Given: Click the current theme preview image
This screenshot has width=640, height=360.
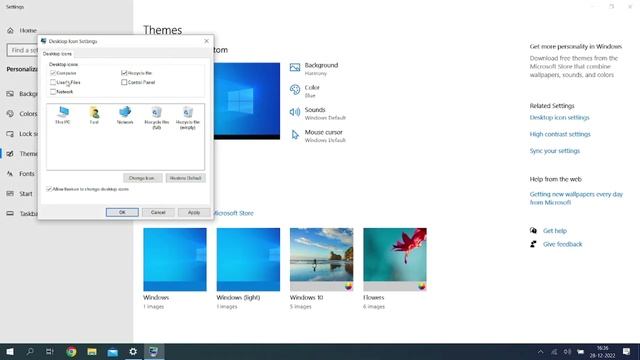Looking at the screenshot, I should (247, 101).
